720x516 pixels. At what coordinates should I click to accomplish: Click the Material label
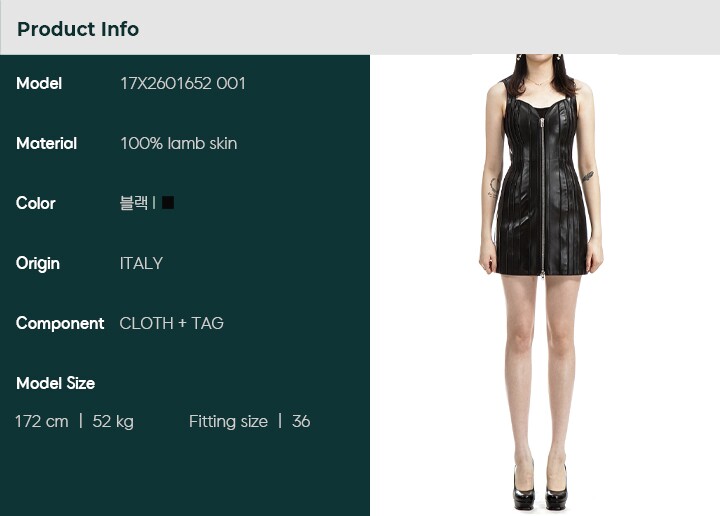click(x=46, y=143)
